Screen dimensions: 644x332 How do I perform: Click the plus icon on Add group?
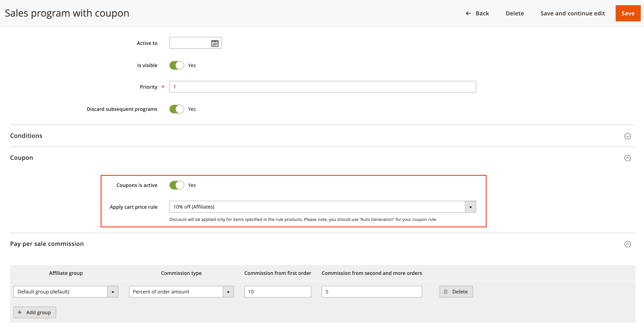tap(20, 312)
